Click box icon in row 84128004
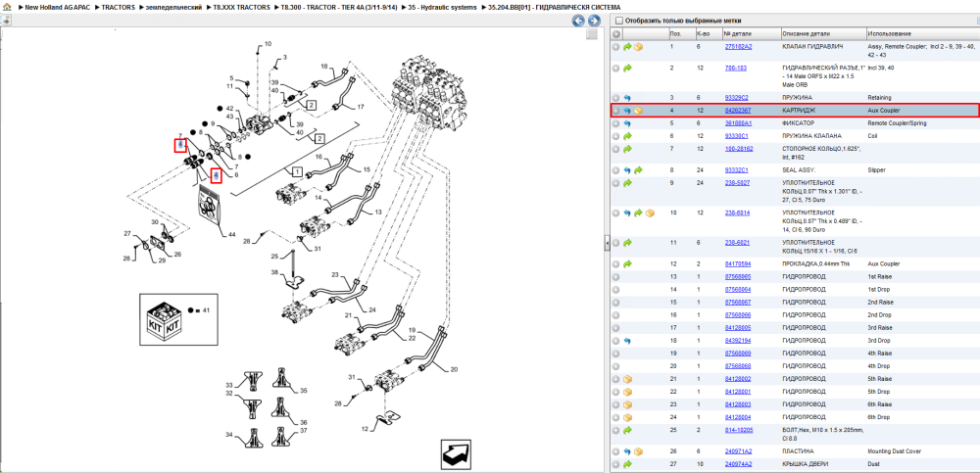Viewport: 980px width, 473px height. [x=627, y=417]
